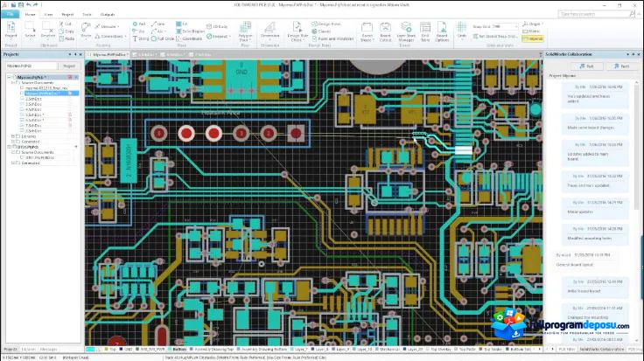Select the Full Circle tool
This screenshot has width=644, height=361.
(163, 38)
